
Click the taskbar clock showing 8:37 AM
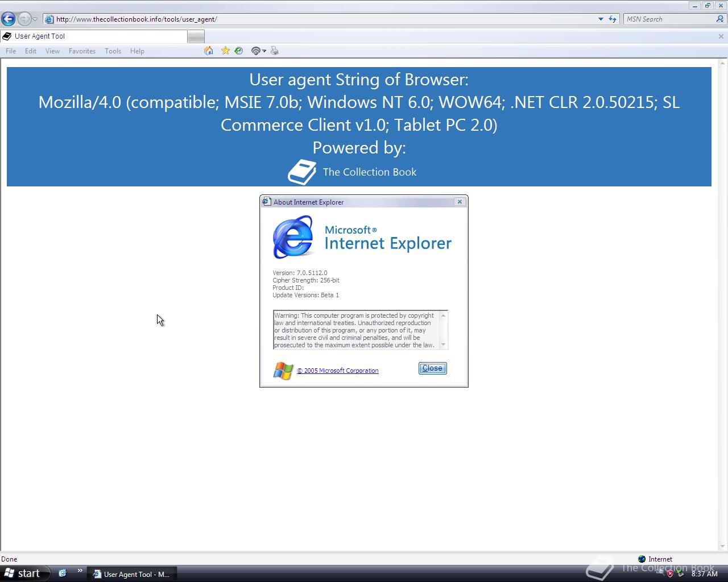pos(705,574)
